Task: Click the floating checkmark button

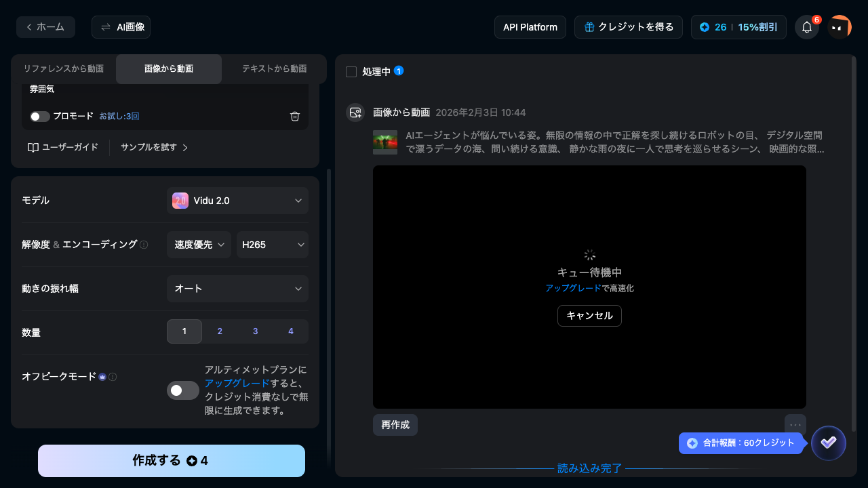Action: [x=829, y=443]
